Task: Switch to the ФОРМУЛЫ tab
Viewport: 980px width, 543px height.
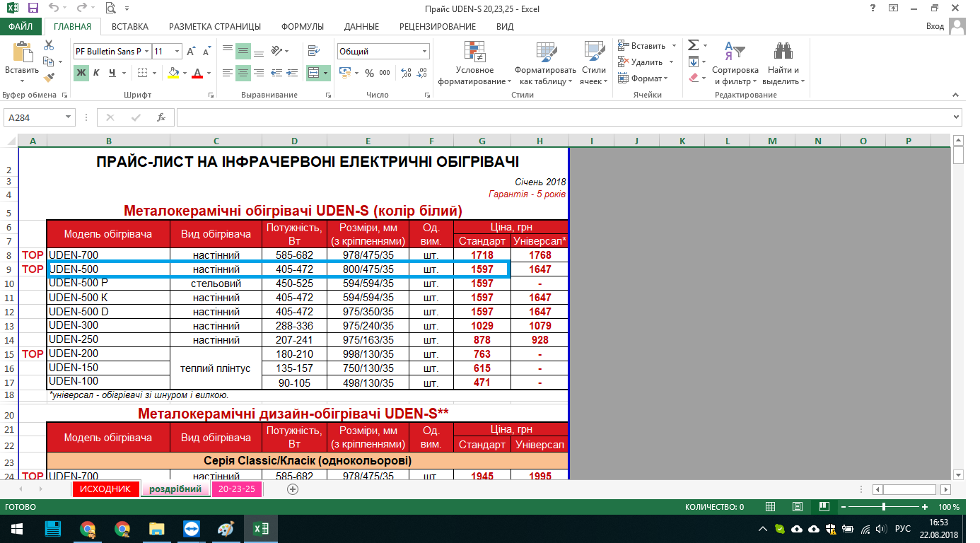Action: [x=303, y=26]
